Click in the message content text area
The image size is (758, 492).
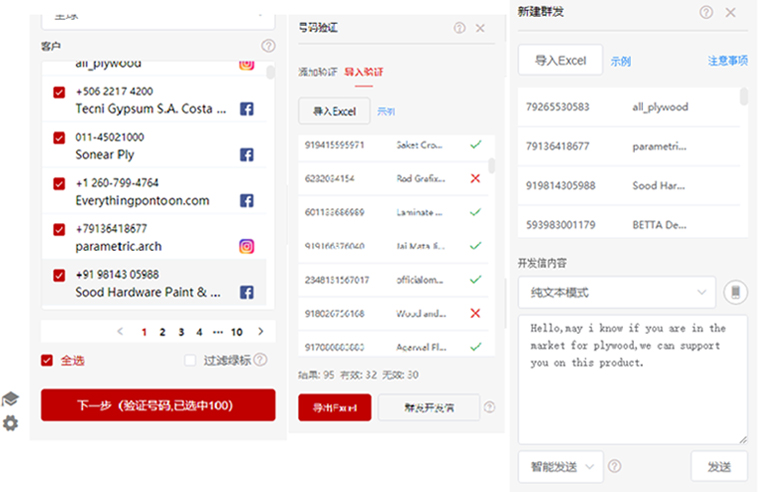(x=632, y=380)
